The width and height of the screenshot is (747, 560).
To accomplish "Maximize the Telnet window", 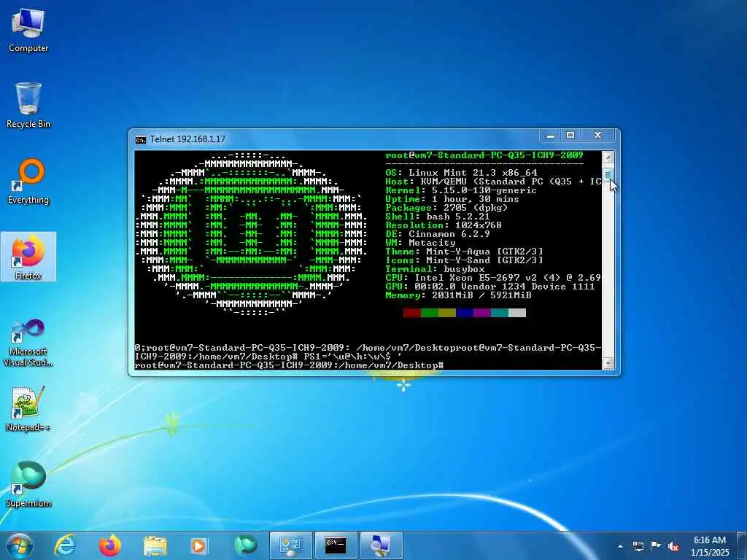I will [x=570, y=136].
